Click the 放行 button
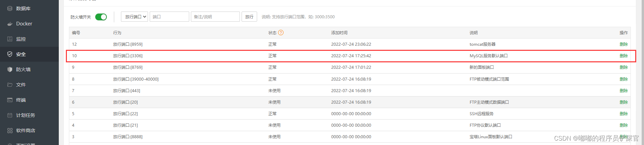Viewport: 644px width, 145px height. (249, 17)
